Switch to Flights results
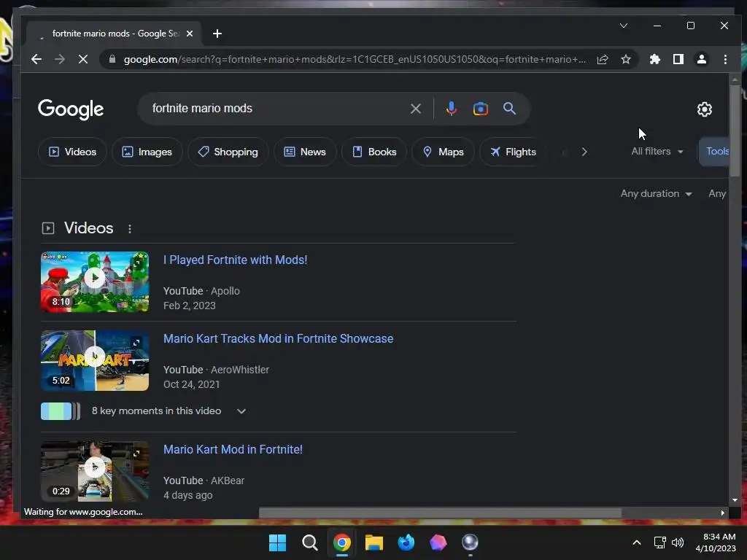Screen dimensions: 747x560 point(513,152)
